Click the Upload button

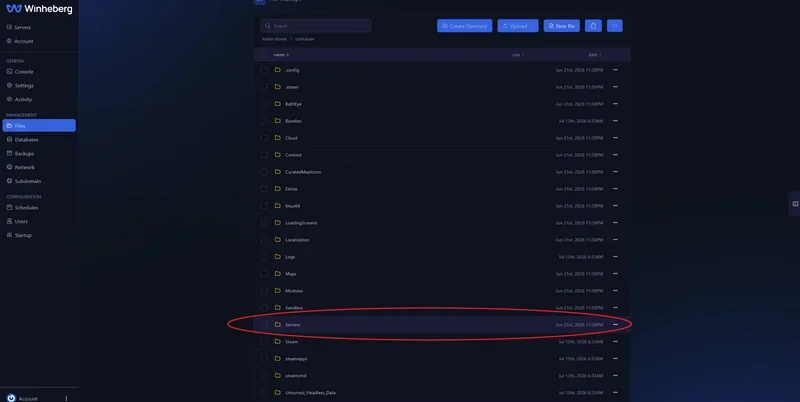click(x=518, y=26)
